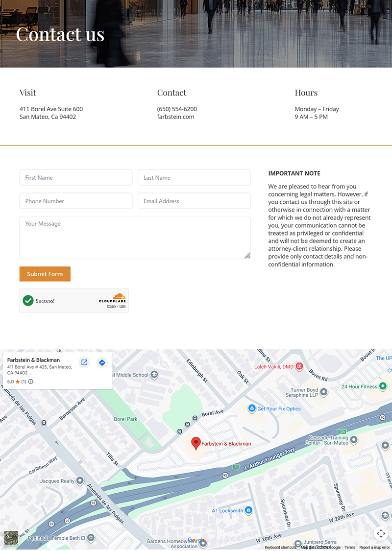392x551 pixels.
Task: Click the farbstein.com link
Action: [x=175, y=117]
